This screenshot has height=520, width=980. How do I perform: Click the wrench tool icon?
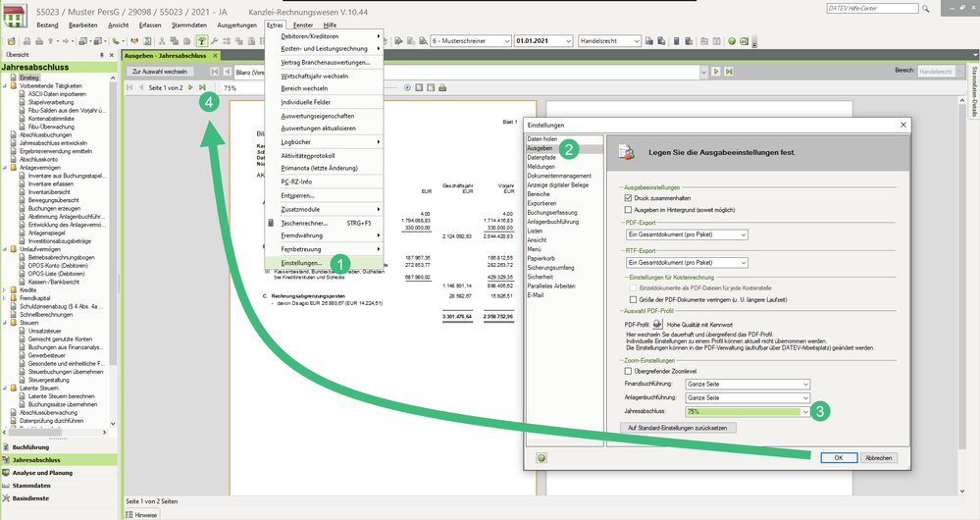214,41
